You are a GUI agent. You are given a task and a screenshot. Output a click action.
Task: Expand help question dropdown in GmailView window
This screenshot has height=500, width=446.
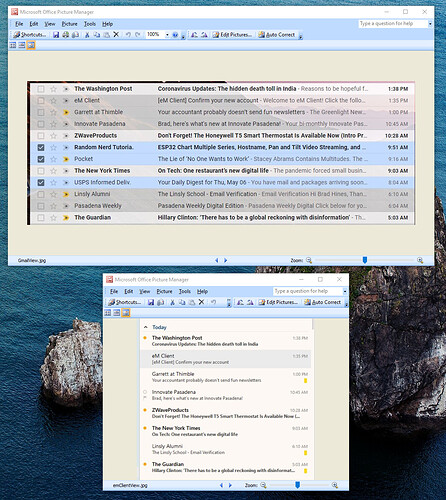click(430, 24)
